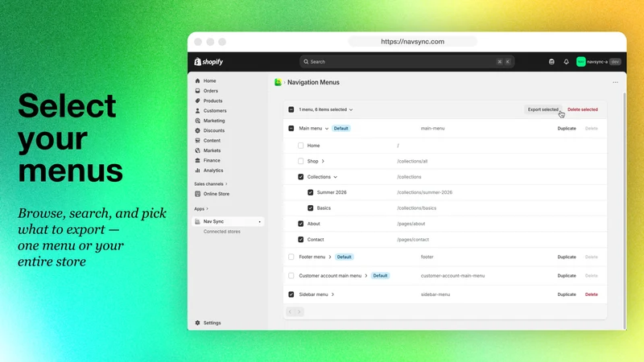Click Export selected button
Image resolution: width=644 pixels, height=362 pixels.
543,109
